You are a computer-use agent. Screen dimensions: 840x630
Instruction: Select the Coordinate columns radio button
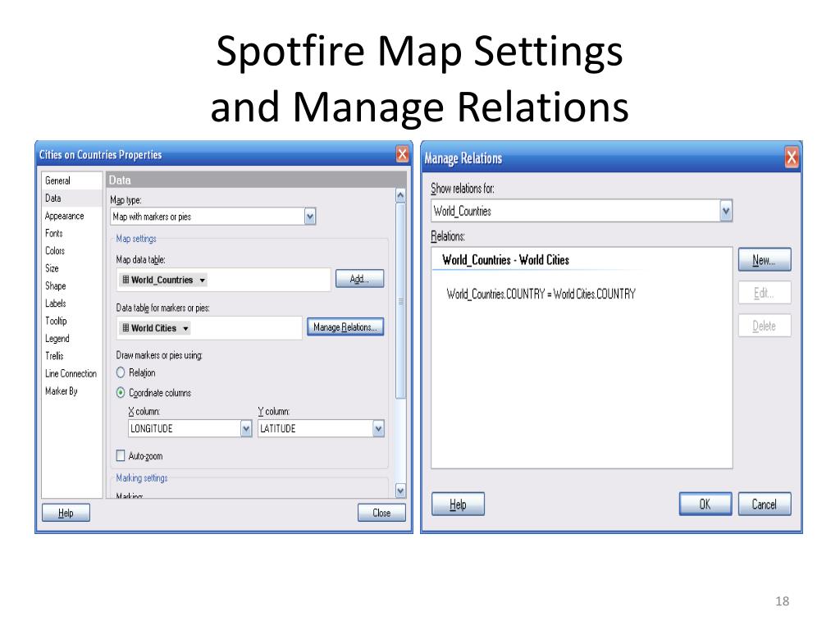click(121, 393)
